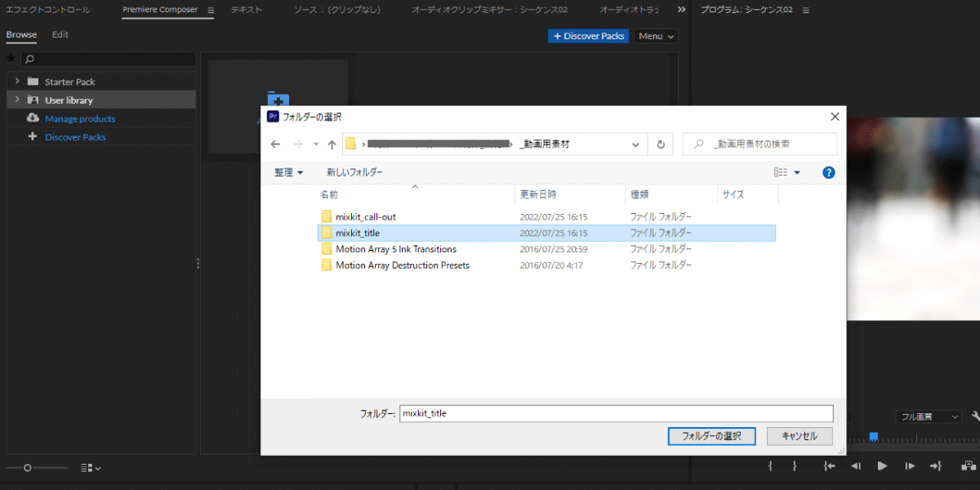Expand the User library folder
The height and width of the screenshot is (490, 980).
(x=16, y=100)
